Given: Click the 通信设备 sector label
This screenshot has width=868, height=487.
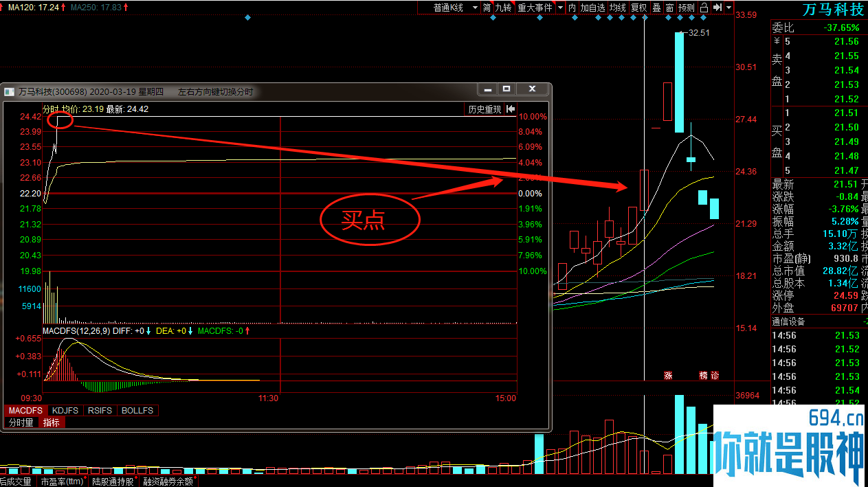Looking at the screenshot, I should pyautogui.click(x=788, y=321).
